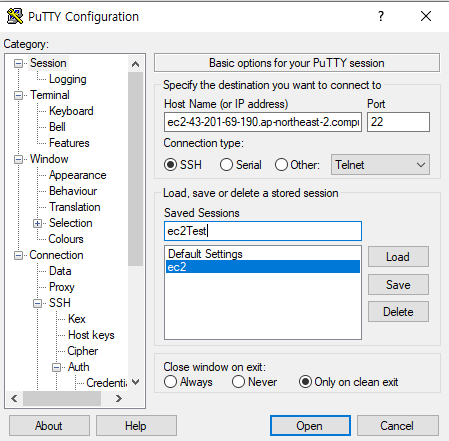Image resolution: width=449 pixels, height=441 pixels.
Task: Click the question mark help button in title bar
Action: [x=381, y=16]
